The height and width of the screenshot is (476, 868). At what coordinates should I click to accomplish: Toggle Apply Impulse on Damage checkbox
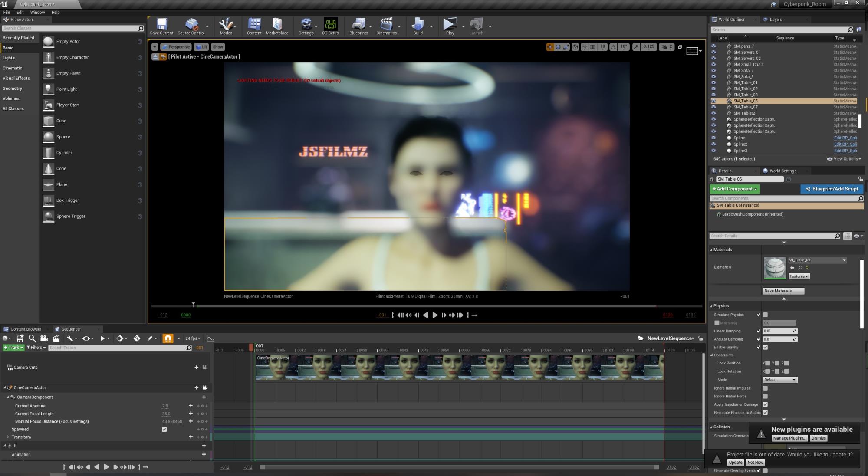coord(765,404)
